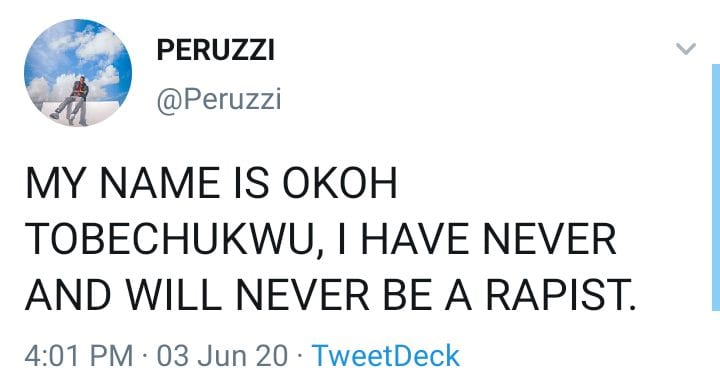The width and height of the screenshot is (720, 387).
Task: Click the phrase AND WILL NEVER
Action: tap(197, 294)
